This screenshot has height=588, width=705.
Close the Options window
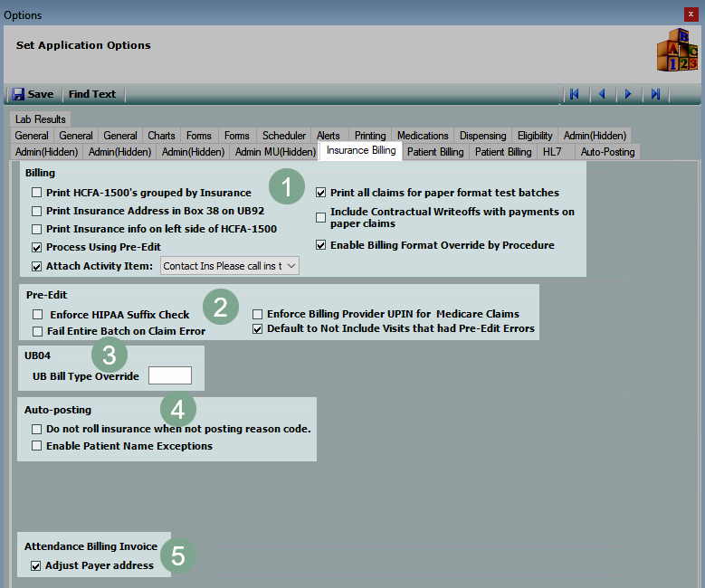(691, 14)
